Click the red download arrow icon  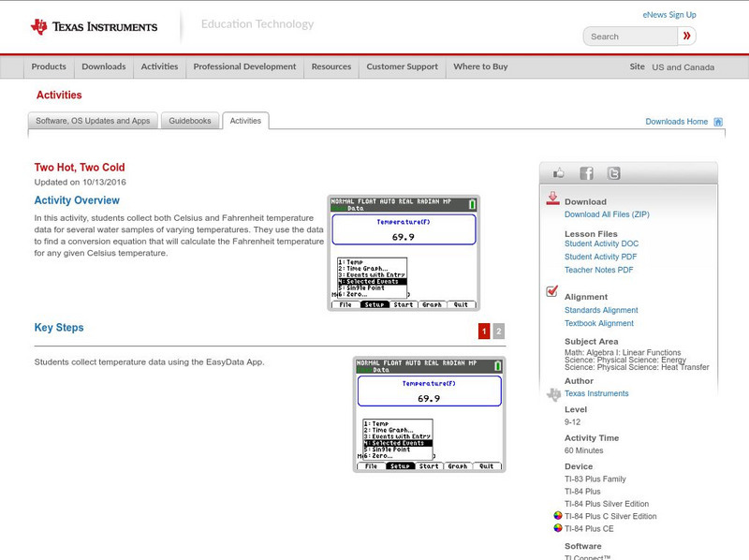[x=552, y=199]
